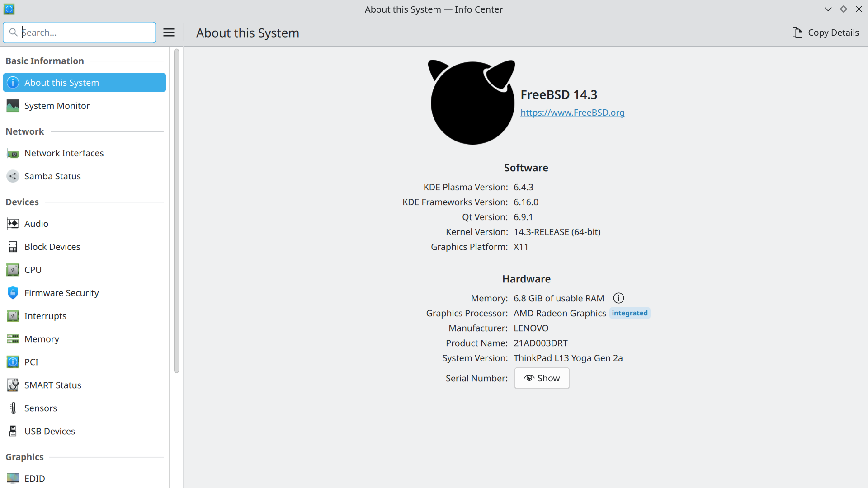This screenshot has width=868, height=488.
Task: Open the EDID graphics entry
Action: (34, 479)
